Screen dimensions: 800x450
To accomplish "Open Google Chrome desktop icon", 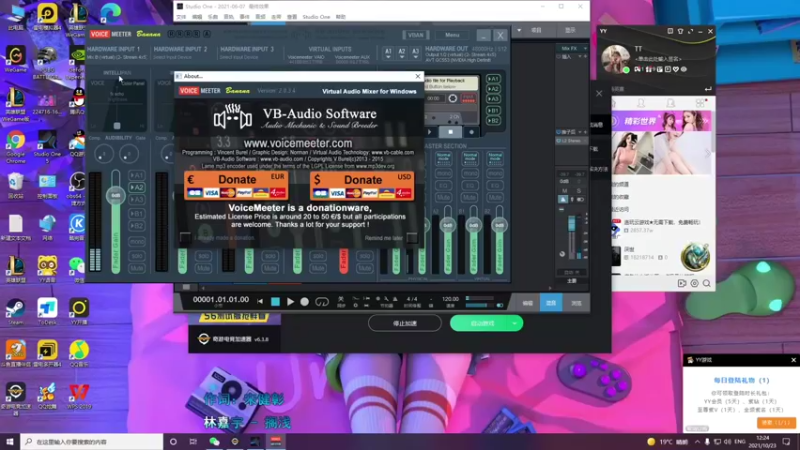I will pyautogui.click(x=15, y=145).
